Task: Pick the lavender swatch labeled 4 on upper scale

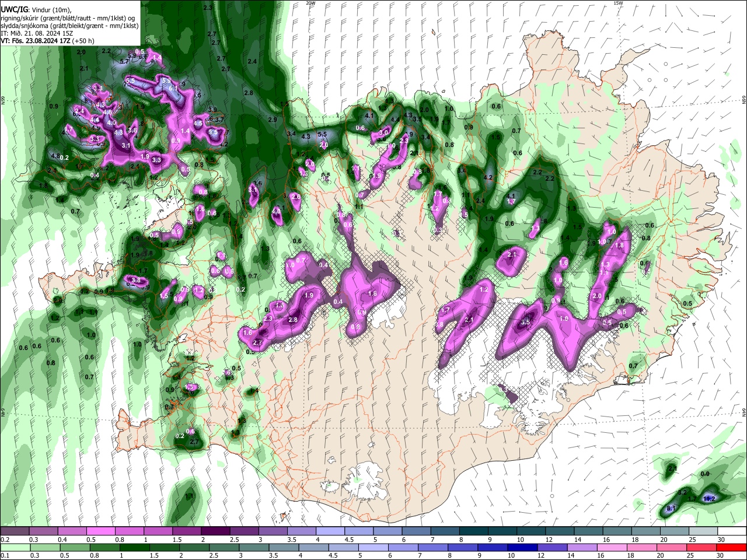Action: [330, 531]
